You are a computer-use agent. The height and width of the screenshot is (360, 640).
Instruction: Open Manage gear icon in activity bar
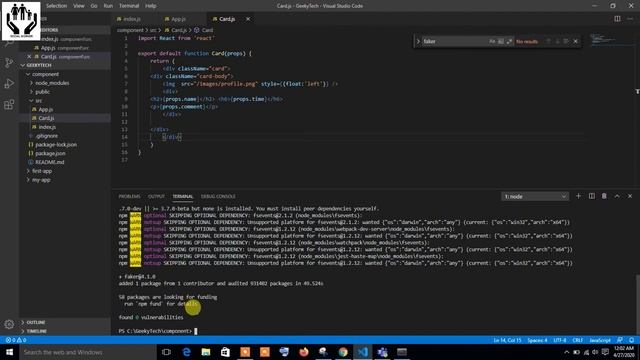(9, 324)
